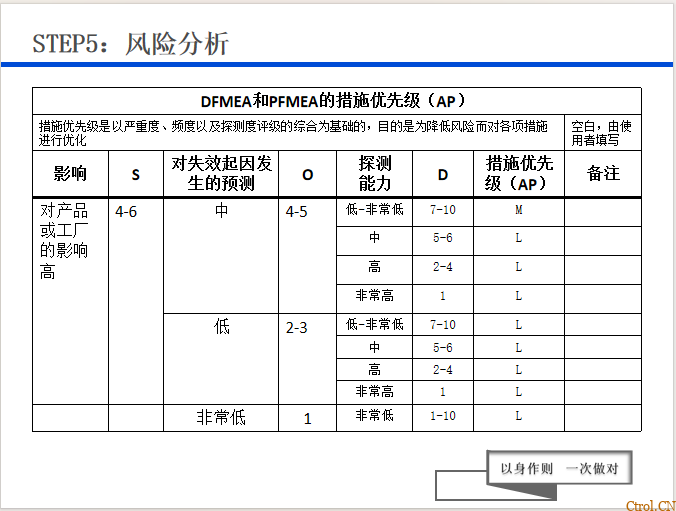Click '非常低' in the prediction column
676x511 pixels.
pyautogui.click(x=221, y=417)
